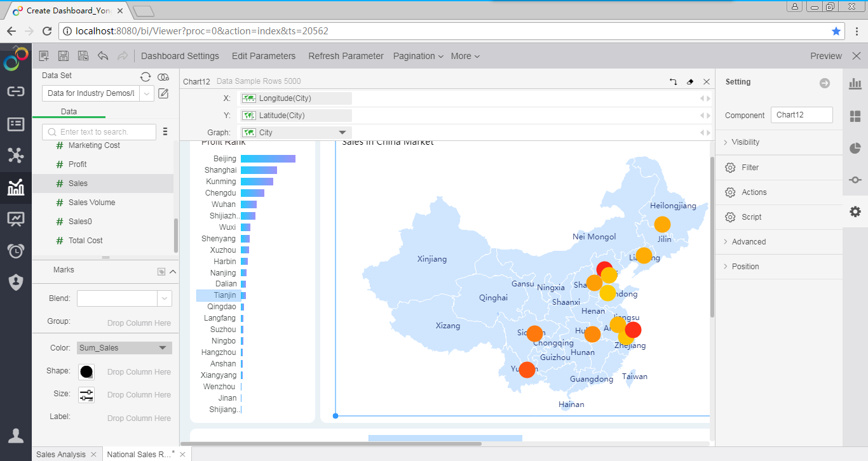Clear chart bindings with eraser icon
This screenshot has width=868, height=461.
[691, 82]
